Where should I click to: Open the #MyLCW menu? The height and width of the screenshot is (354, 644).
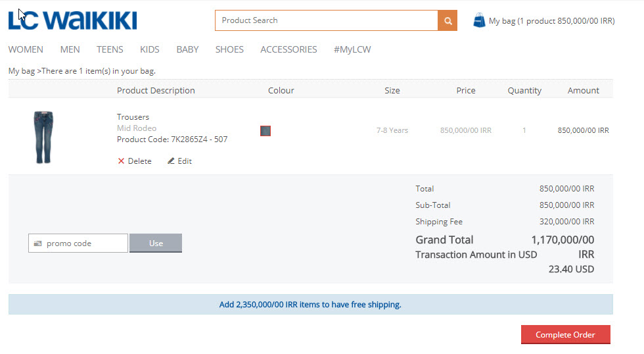pyautogui.click(x=352, y=50)
